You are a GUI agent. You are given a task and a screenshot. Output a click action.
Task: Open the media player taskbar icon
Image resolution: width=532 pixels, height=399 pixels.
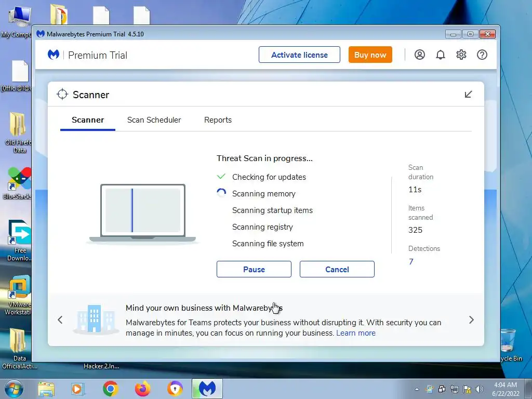pos(78,389)
